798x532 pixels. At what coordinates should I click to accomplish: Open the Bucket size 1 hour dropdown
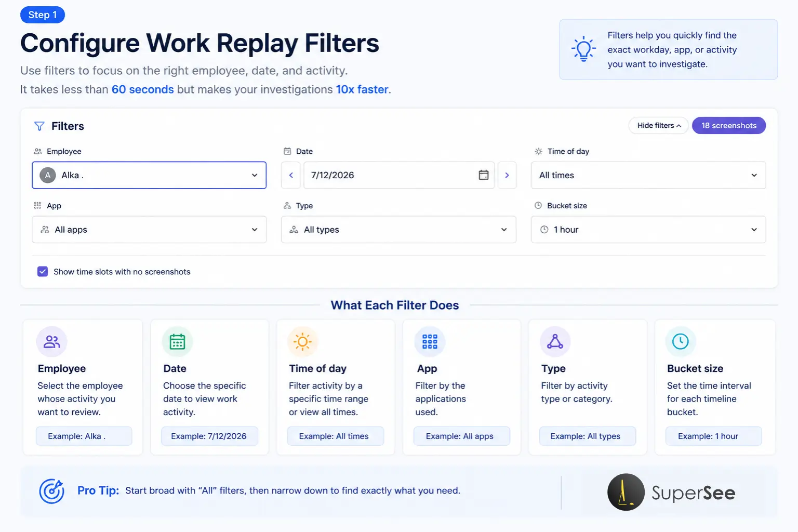[648, 230]
